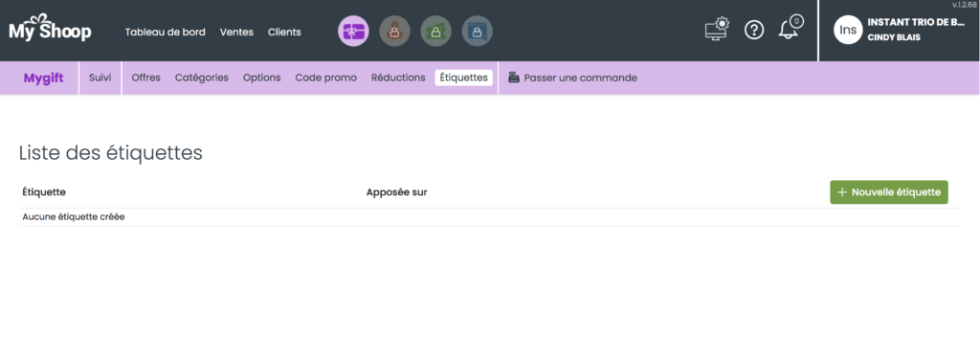Click the Étiquette column header
This screenshot has width=980, height=359.
tap(44, 192)
